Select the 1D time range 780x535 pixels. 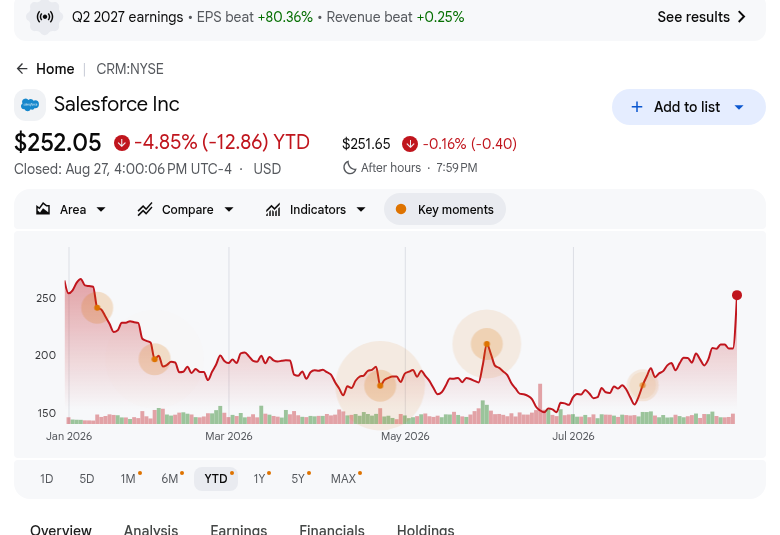coord(46,479)
